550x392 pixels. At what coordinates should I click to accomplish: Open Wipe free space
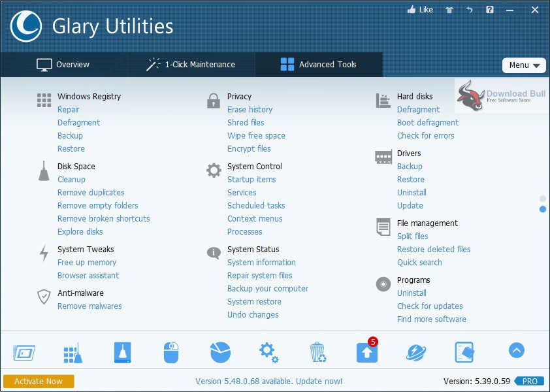(256, 136)
